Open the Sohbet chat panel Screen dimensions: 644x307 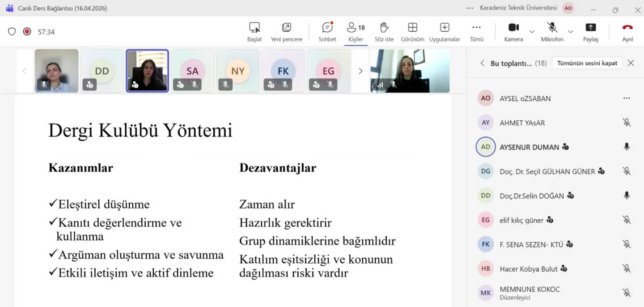tap(327, 28)
